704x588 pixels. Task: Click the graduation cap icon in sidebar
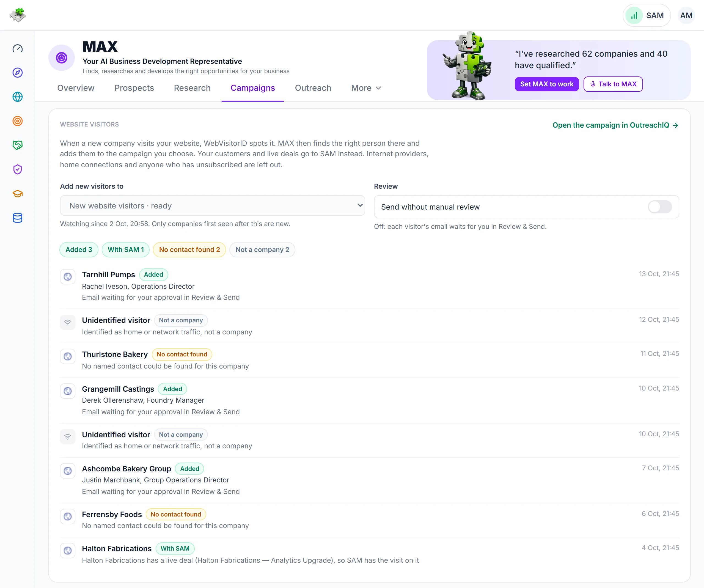coord(17,194)
